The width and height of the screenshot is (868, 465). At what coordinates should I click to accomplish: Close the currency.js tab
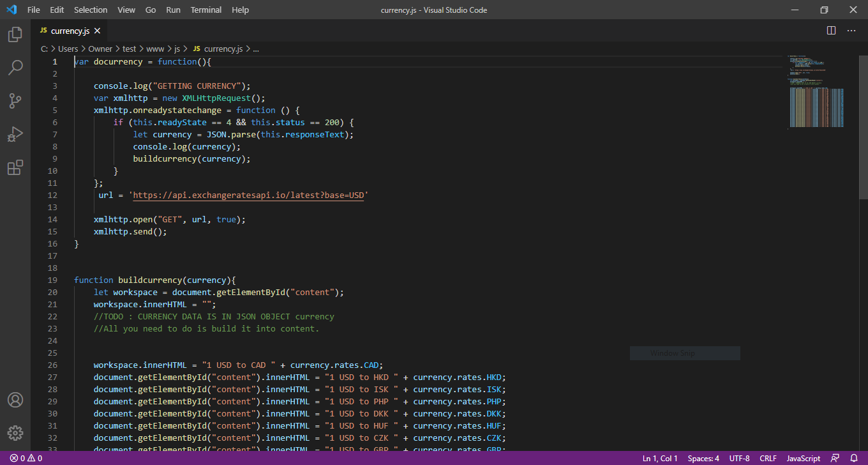click(x=98, y=31)
